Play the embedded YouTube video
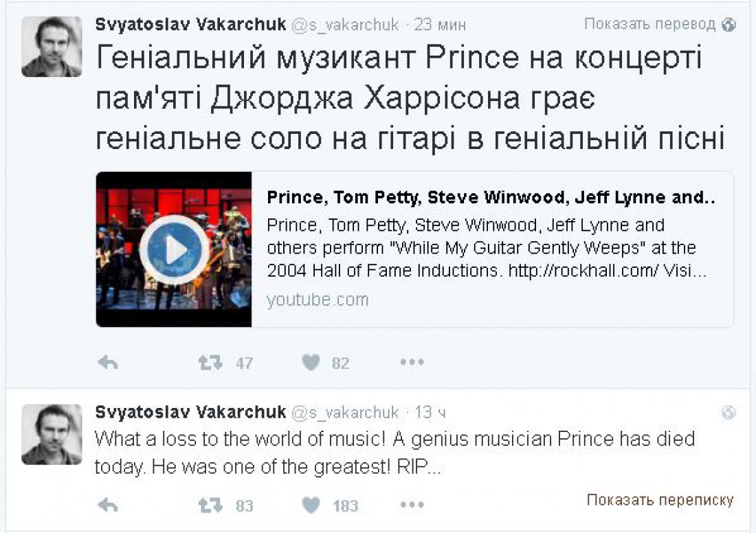The image size is (756, 533). (174, 249)
